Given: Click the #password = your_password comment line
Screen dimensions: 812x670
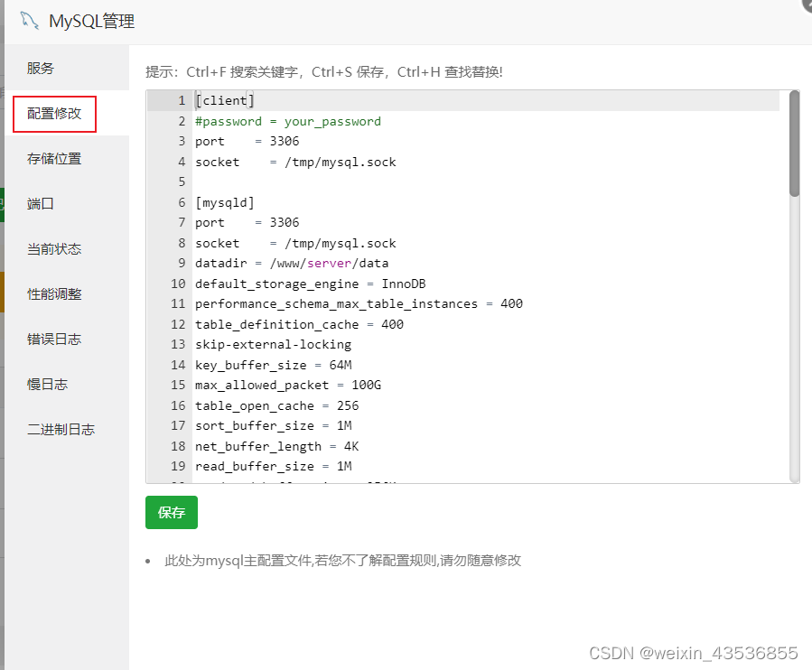Looking at the screenshot, I should 288,121.
